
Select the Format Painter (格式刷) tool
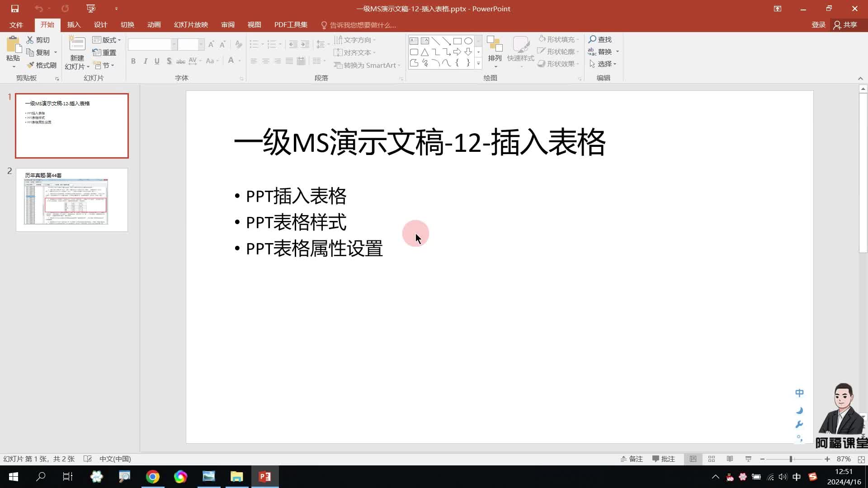point(42,65)
